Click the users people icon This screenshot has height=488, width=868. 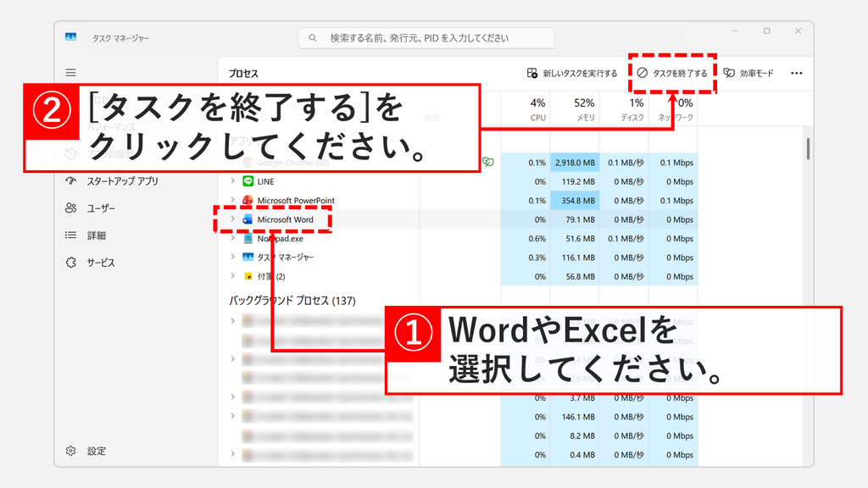(71, 208)
